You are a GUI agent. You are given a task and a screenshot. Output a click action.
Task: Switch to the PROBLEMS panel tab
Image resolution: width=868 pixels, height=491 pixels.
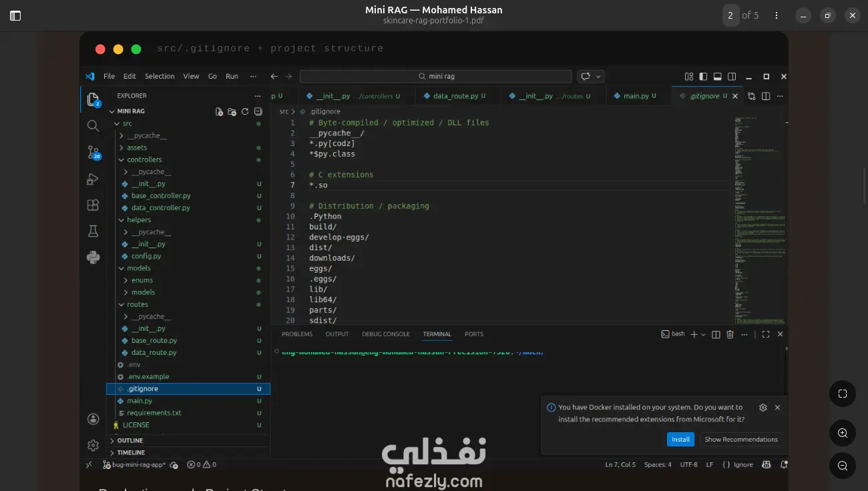pos(297,334)
